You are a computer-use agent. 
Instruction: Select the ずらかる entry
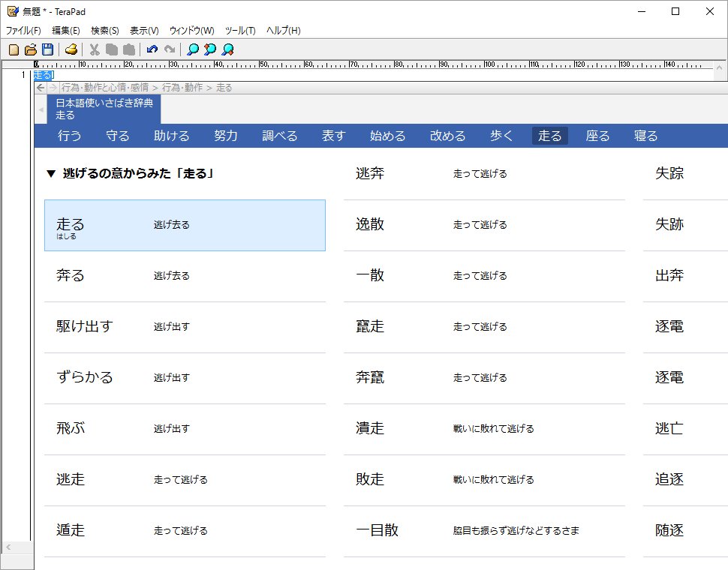pyautogui.click(x=185, y=379)
